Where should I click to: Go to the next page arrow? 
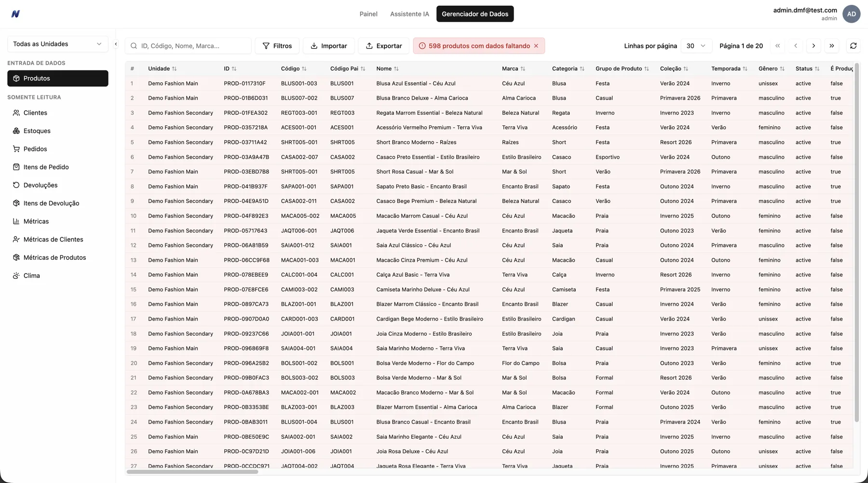click(814, 46)
